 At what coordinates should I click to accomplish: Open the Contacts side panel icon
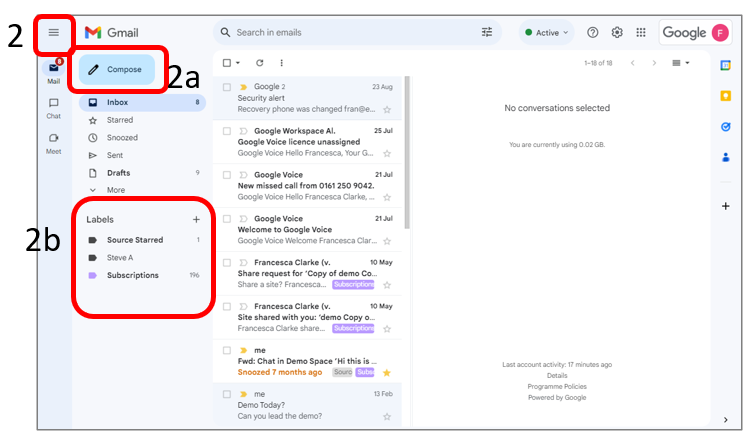point(726,157)
